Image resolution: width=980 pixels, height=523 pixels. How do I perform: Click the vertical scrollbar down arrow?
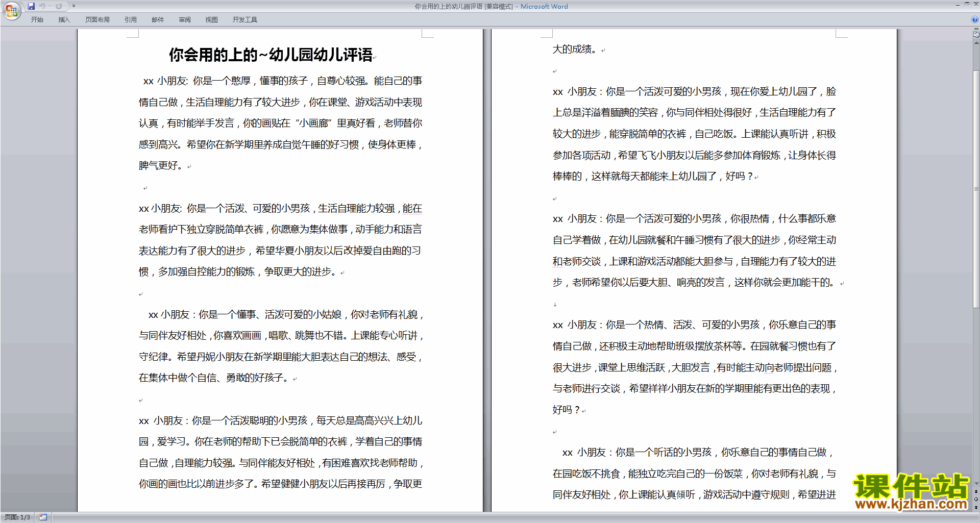[976, 484]
